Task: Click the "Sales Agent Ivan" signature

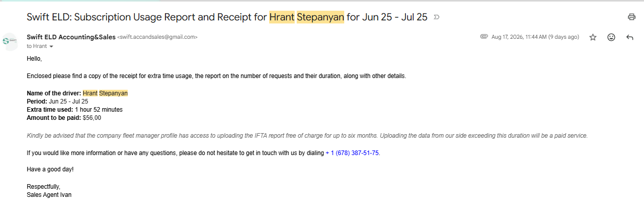Action: pyautogui.click(x=49, y=195)
